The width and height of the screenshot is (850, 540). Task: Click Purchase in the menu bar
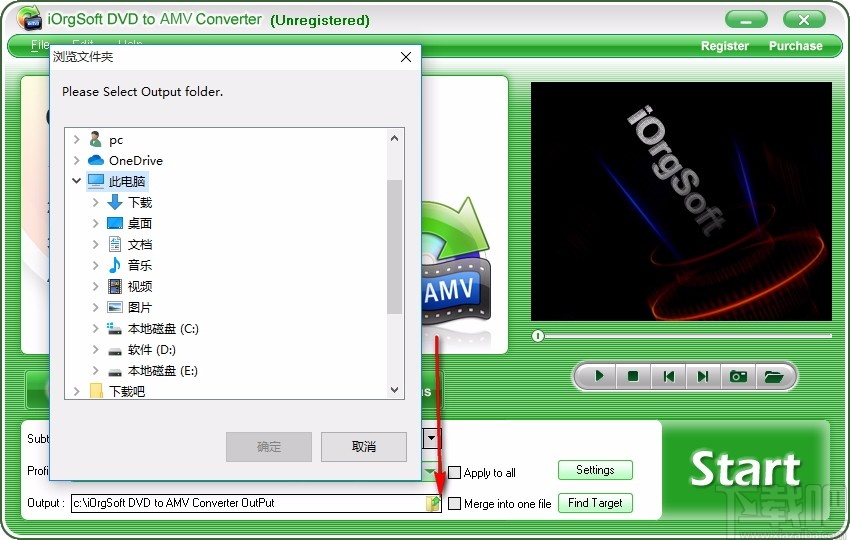click(x=795, y=46)
